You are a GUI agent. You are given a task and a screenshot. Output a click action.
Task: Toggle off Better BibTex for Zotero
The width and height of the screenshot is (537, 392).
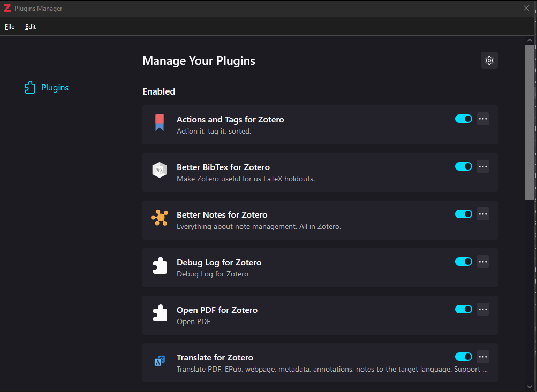pyautogui.click(x=463, y=166)
